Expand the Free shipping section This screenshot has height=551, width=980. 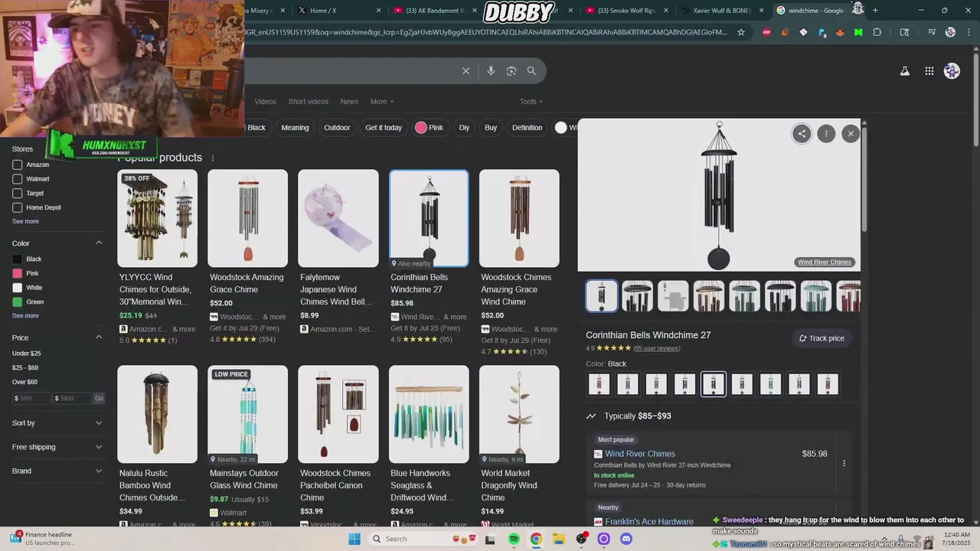tap(57, 447)
